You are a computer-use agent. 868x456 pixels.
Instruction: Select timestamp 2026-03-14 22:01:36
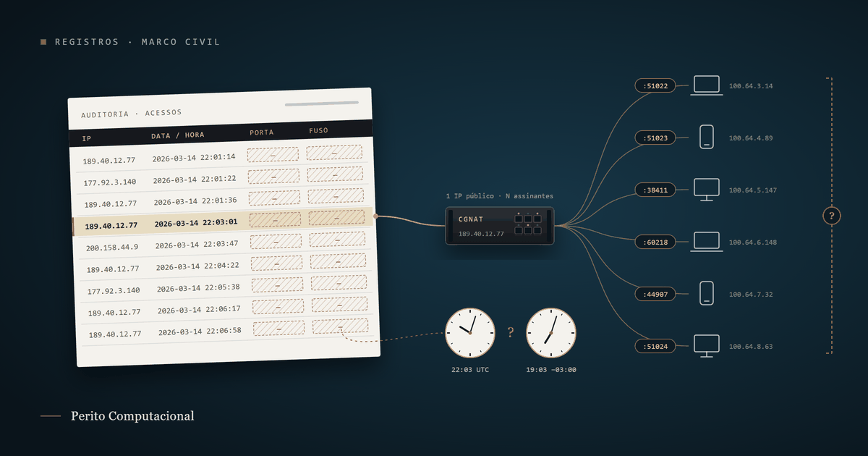[x=195, y=201]
